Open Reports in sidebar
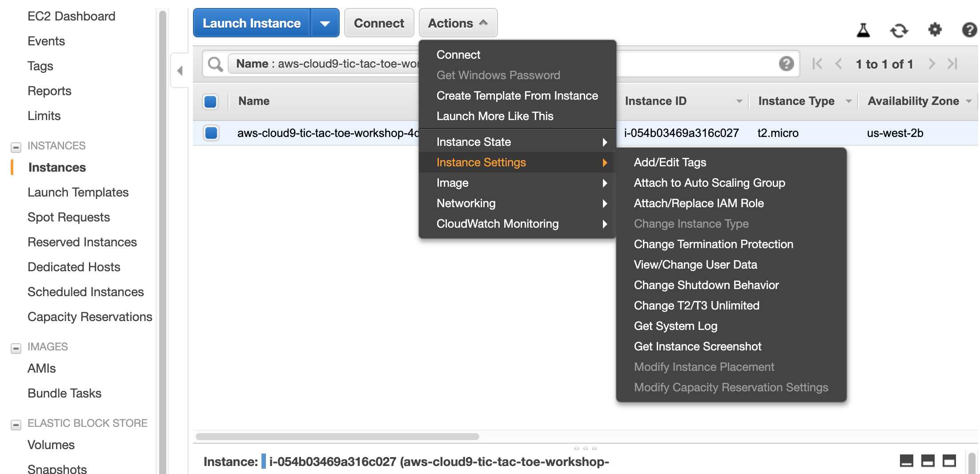980x474 pixels. [49, 91]
